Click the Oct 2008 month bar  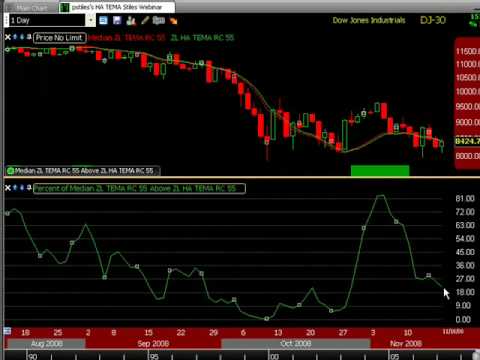pyautogui.click(x=296, y=343)
